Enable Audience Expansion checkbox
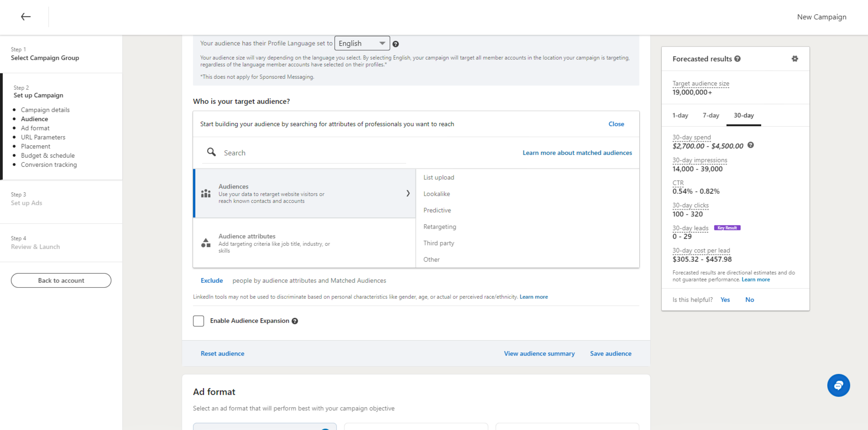 (x=198, y=321)
